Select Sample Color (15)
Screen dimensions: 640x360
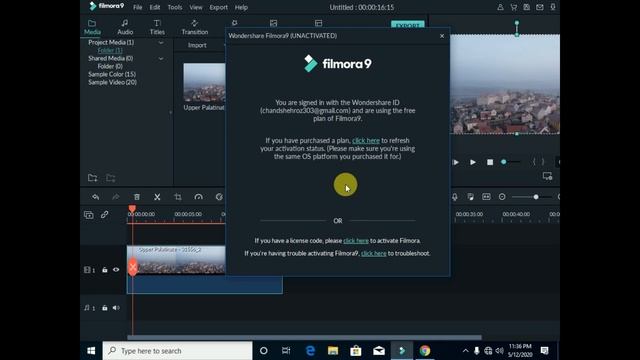point(112,74)
